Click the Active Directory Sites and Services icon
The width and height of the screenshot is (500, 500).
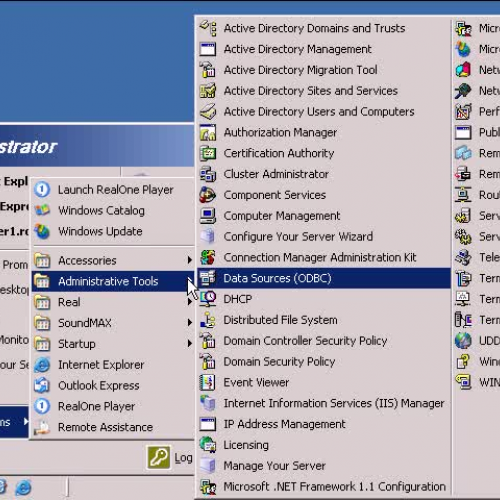[208, 91]
